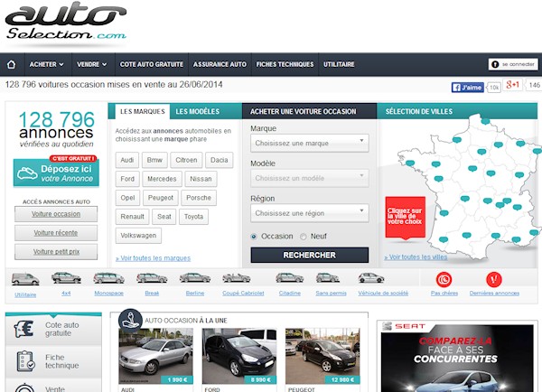Open the SEAT advertisement logo
The width and height of the screenshot is (542, 392).
pos(404,326)
